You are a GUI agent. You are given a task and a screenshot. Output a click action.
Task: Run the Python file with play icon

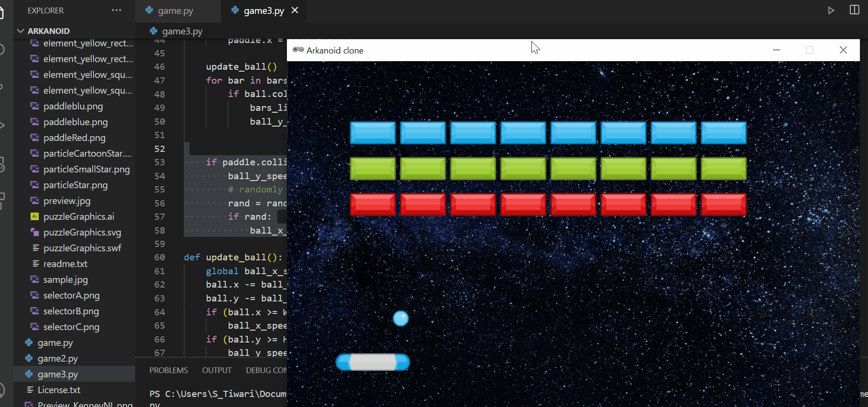831,11
